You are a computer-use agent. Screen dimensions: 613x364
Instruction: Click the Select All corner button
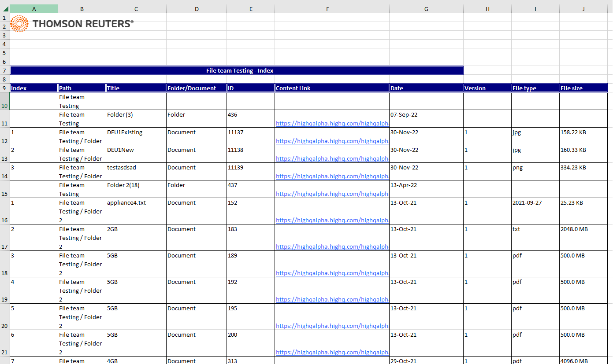(4, 9)
